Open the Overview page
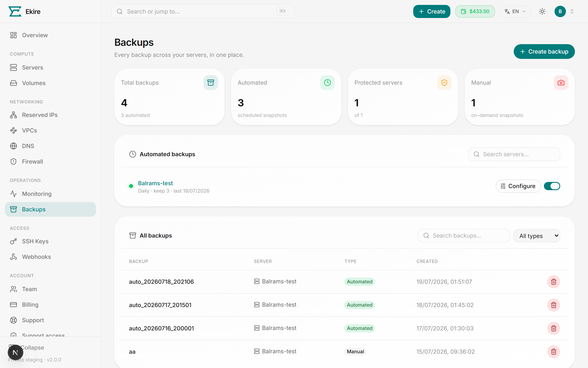 (x=50, y=35)
